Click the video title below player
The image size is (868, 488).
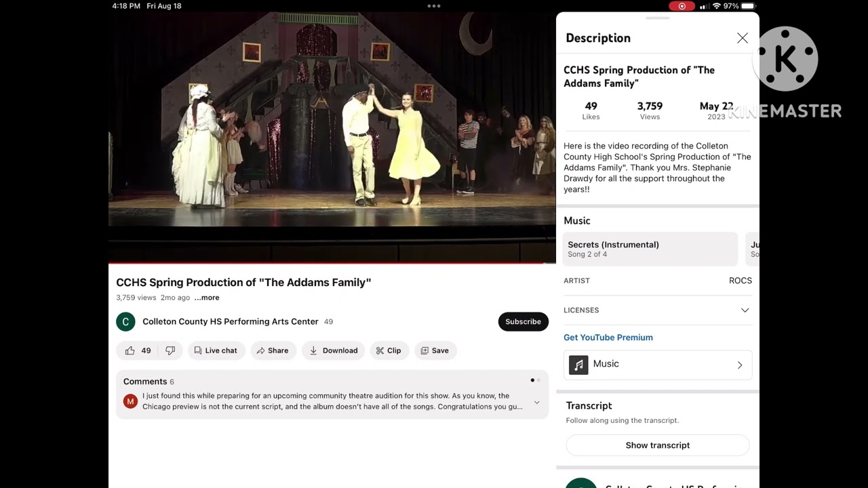(243, 283)
